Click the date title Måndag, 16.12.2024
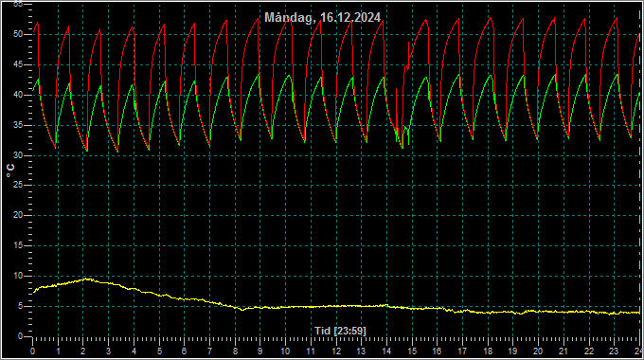Screen dimensions: 644x360 click(x=322, y=18)
